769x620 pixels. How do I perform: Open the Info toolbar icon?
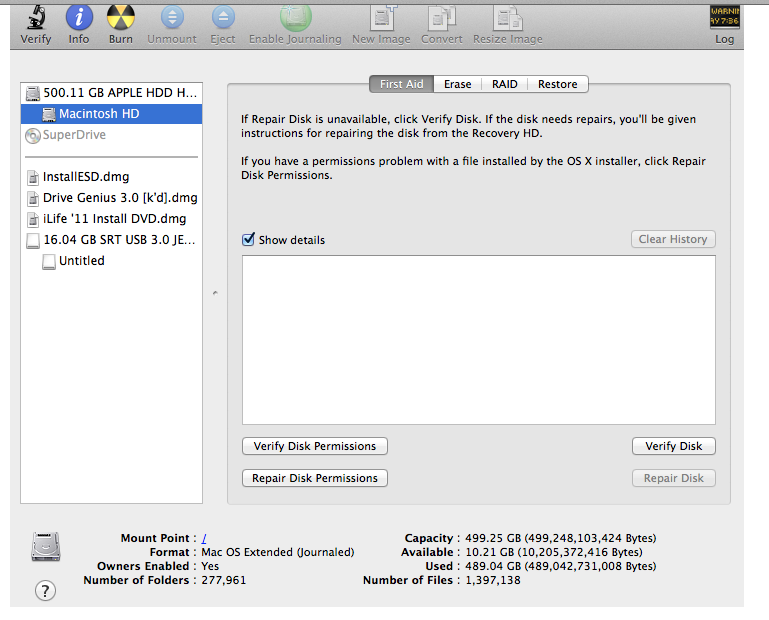click(x=79, y=17)
